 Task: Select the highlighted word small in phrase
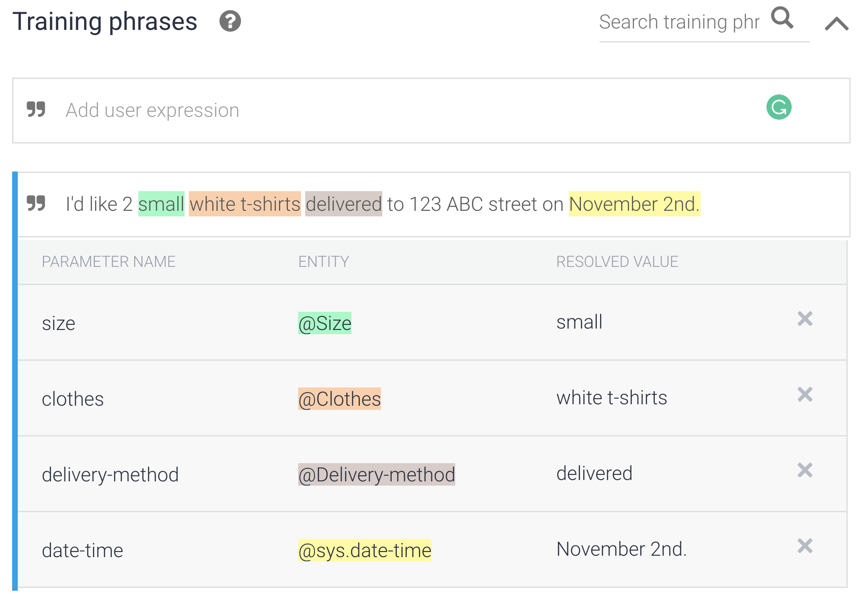161,204
